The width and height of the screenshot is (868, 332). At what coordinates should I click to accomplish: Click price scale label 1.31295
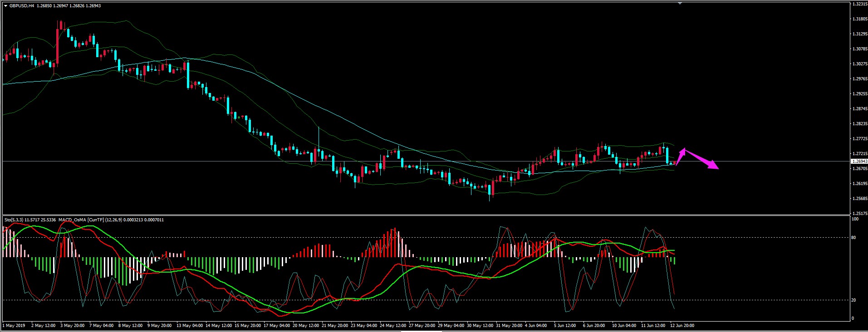click(x=860, y=34)
